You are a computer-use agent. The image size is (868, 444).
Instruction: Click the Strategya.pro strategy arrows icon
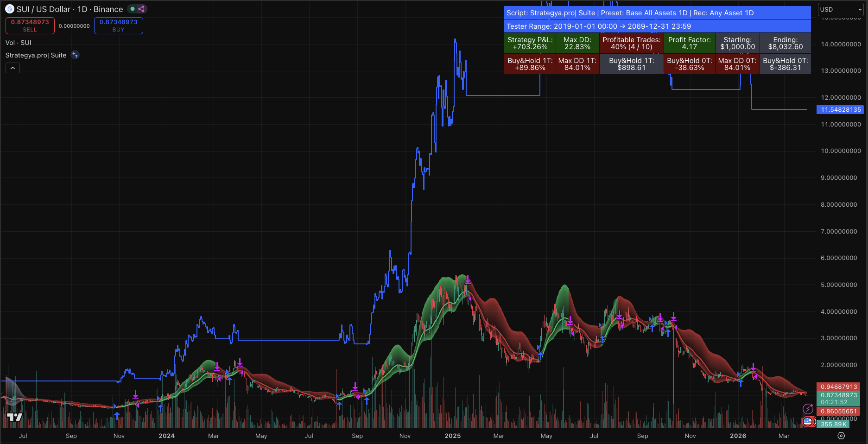(75, 55)
